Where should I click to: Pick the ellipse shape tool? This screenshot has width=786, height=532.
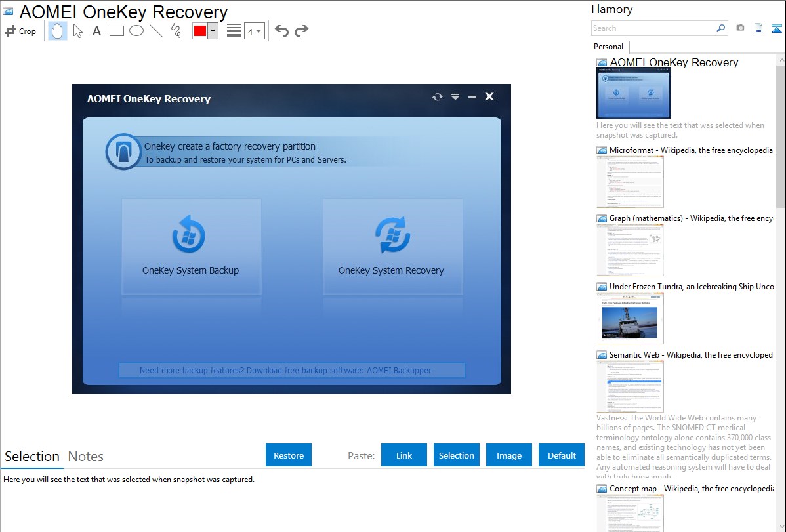click(136, 31)
